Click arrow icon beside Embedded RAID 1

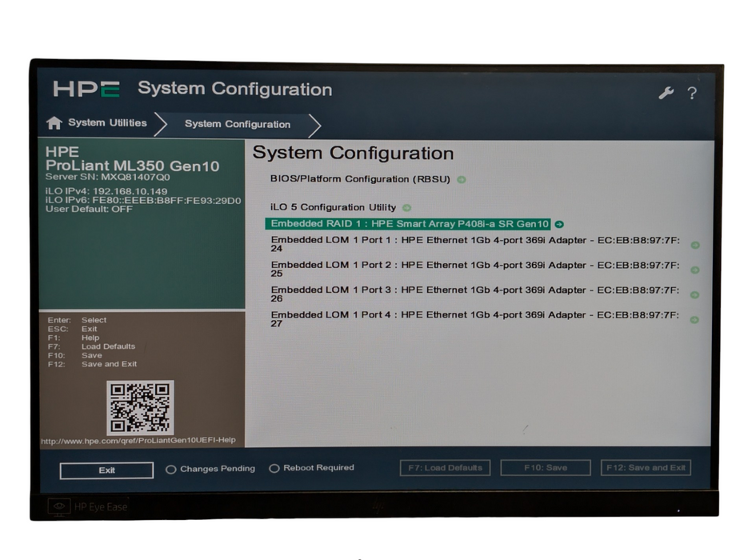click(x=559, y=225)
